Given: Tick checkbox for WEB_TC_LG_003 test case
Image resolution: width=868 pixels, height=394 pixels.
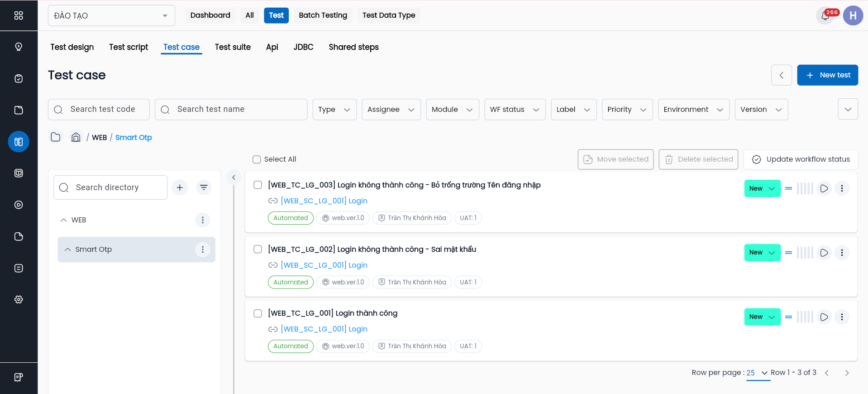Looking at the screenshot, I should [258, 185].
